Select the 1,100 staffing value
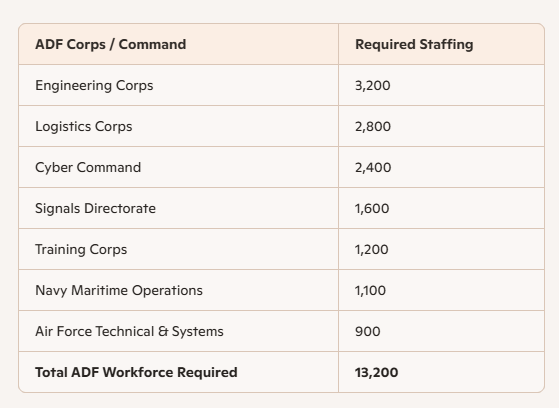The height and width of the screenshot is (408, 559). pos(370,291)
